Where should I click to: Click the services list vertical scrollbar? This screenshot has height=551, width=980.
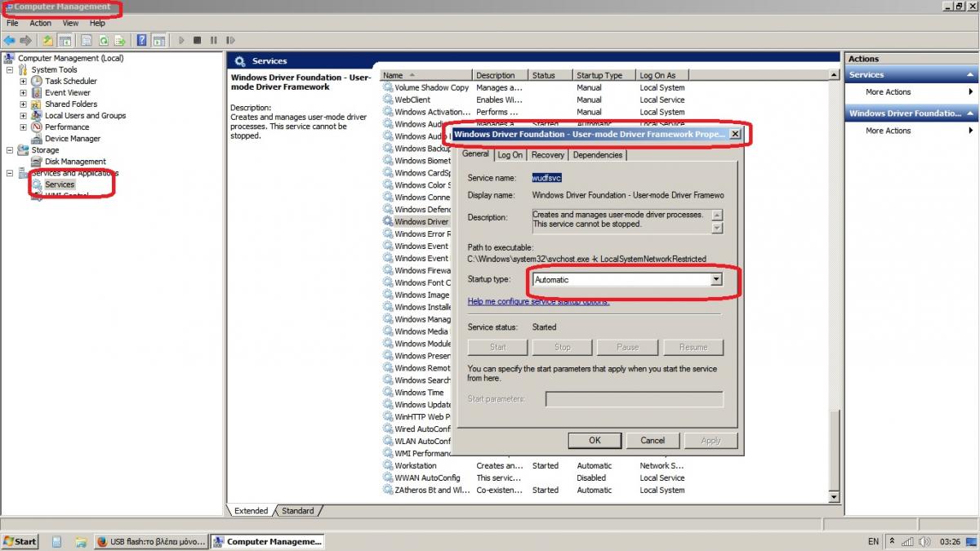tap(834, 286)
